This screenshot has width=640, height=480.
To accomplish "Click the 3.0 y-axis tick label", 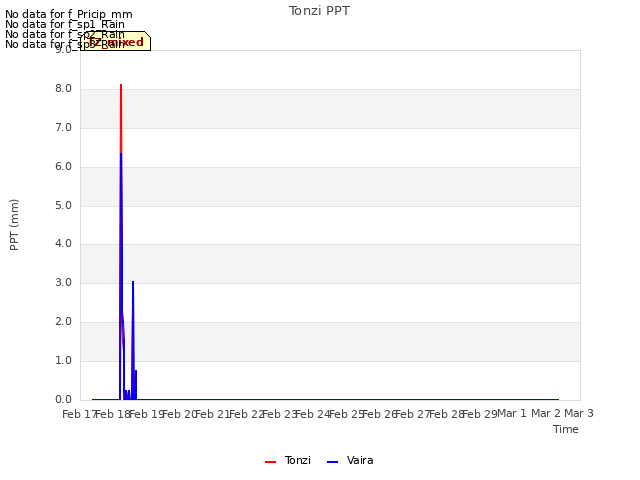I will click(x=63, y=282).
